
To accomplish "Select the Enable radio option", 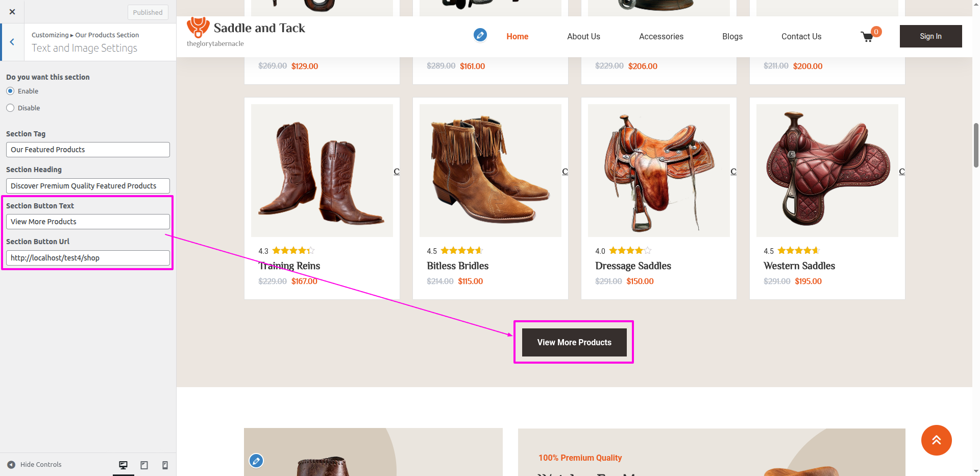I will point(10,91).
